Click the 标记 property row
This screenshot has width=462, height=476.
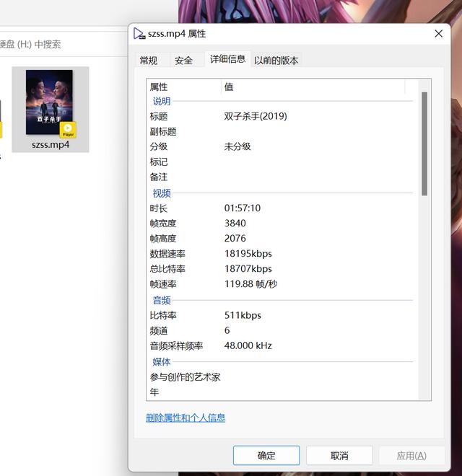(281, 162)
